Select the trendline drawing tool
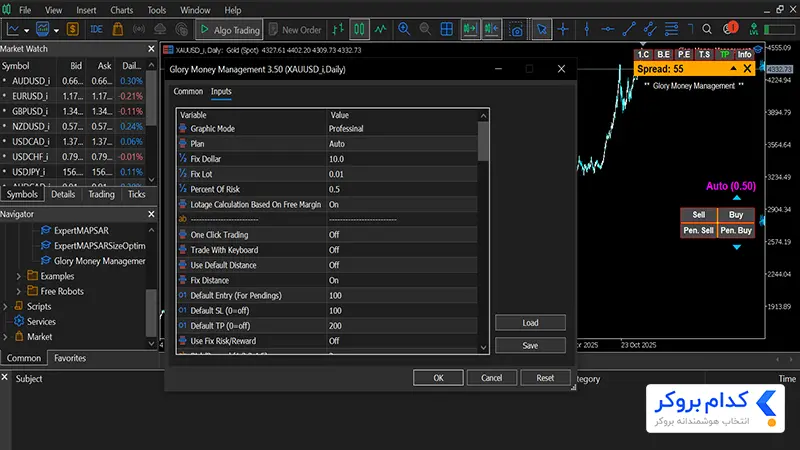The width and height of the screenshot is (800, 450). pos(629,29)
